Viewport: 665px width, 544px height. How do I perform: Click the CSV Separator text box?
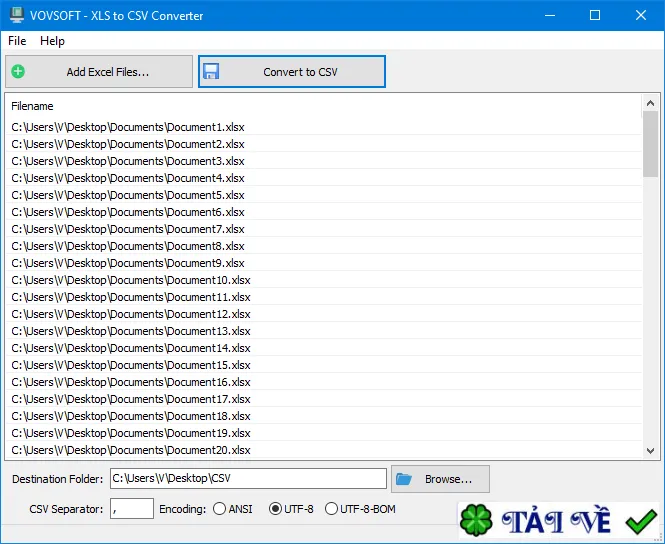coord(132,509)
